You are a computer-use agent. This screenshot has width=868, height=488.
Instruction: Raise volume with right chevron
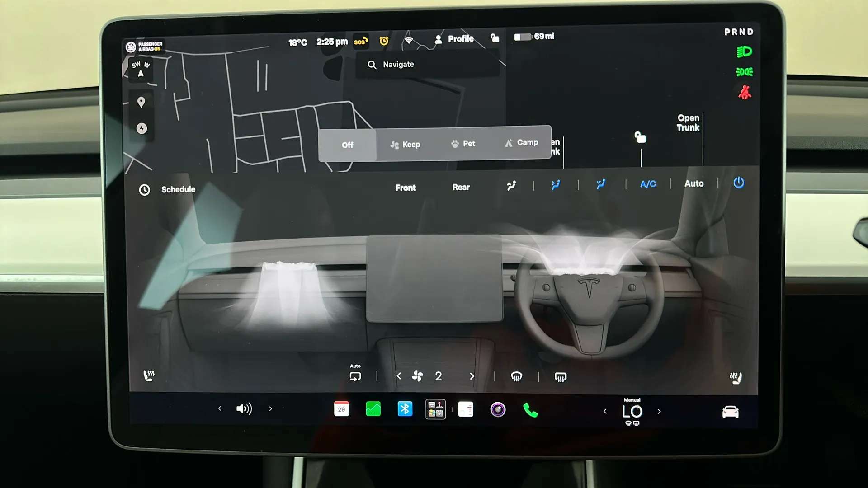coord(270,408)
